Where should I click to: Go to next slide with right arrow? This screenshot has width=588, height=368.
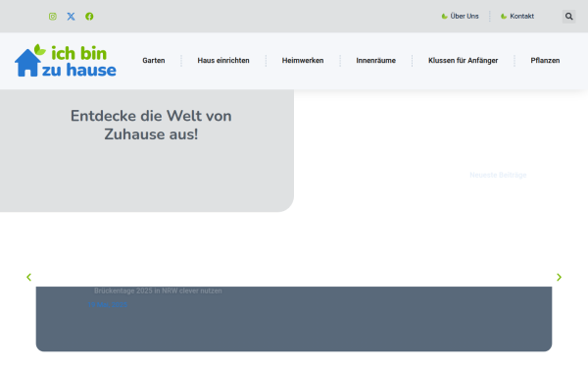point(560,277)
